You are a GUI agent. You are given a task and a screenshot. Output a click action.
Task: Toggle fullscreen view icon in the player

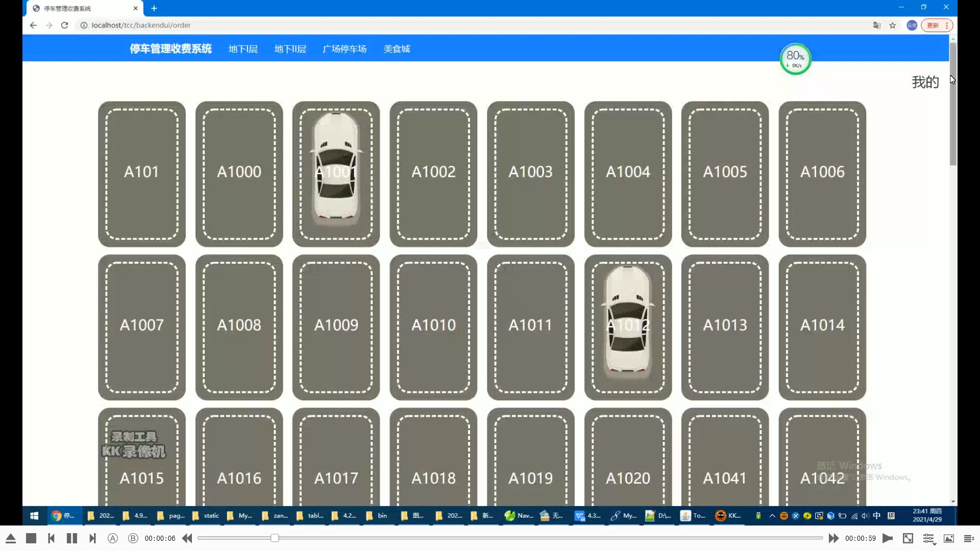908,538
